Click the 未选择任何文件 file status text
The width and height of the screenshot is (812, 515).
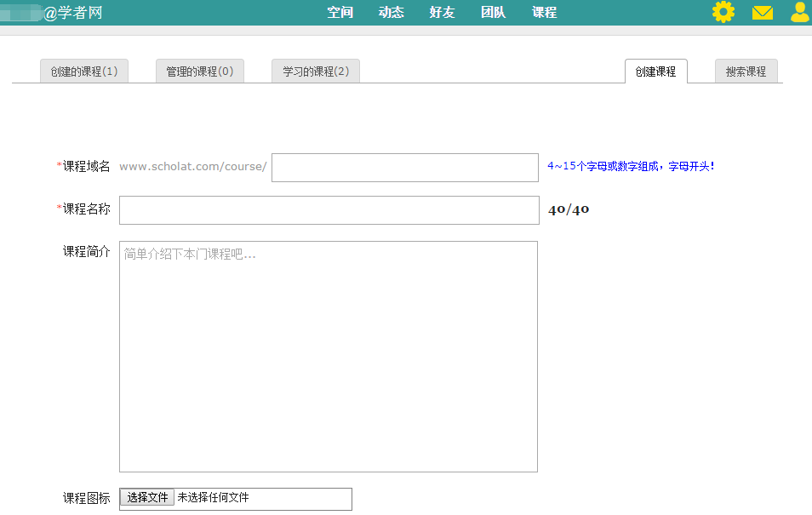click(x=214, y=498)
